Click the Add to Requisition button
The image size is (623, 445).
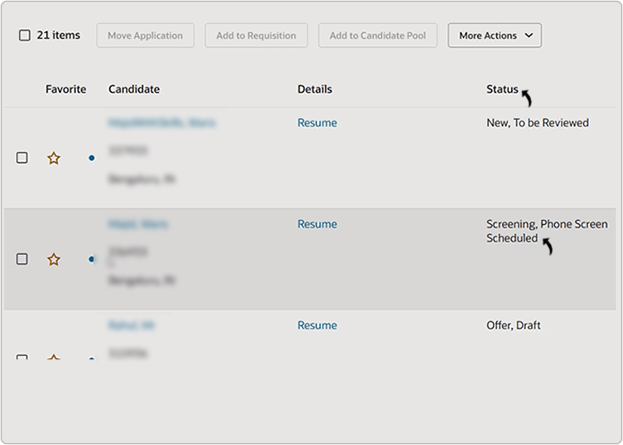pyautogui.click(x=256, y=36)
